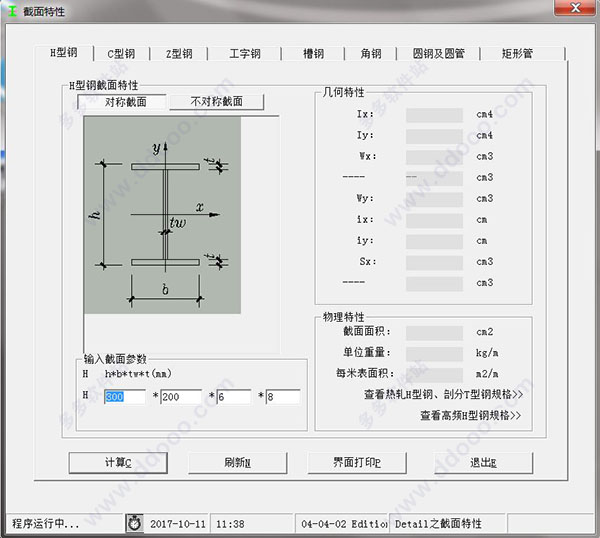
Task: Choose the 对称截面 symmetric section button
Action: click(122, 102)
